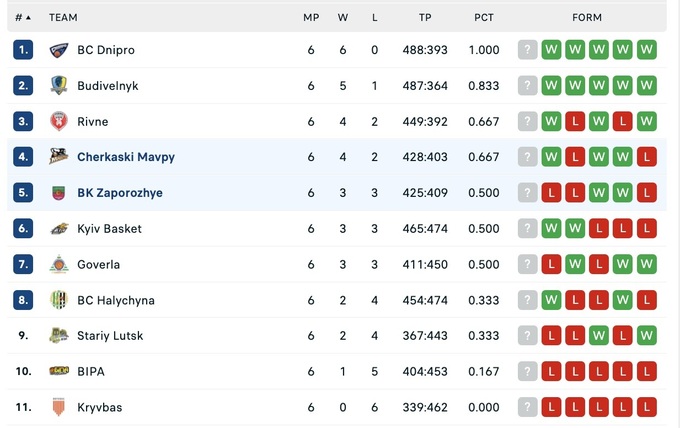680x428 pixels.
Task: Click Budivelnyk's red L form badge
Action: coord(646,86)
